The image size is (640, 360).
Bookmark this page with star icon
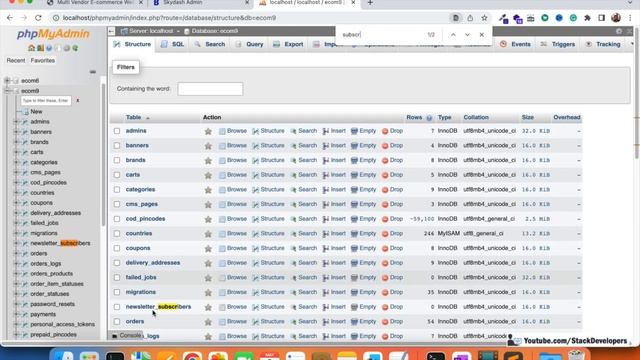[x=484, y=18]
